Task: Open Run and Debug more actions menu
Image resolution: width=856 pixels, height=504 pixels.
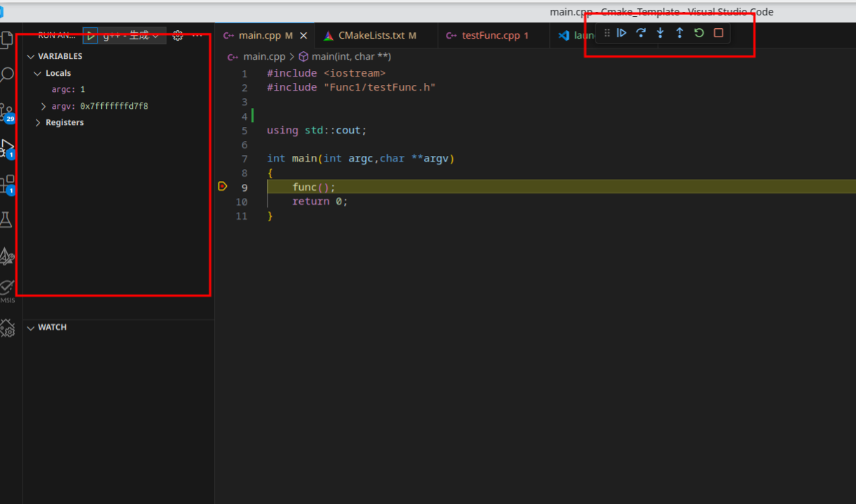Action: coord(197,35)
